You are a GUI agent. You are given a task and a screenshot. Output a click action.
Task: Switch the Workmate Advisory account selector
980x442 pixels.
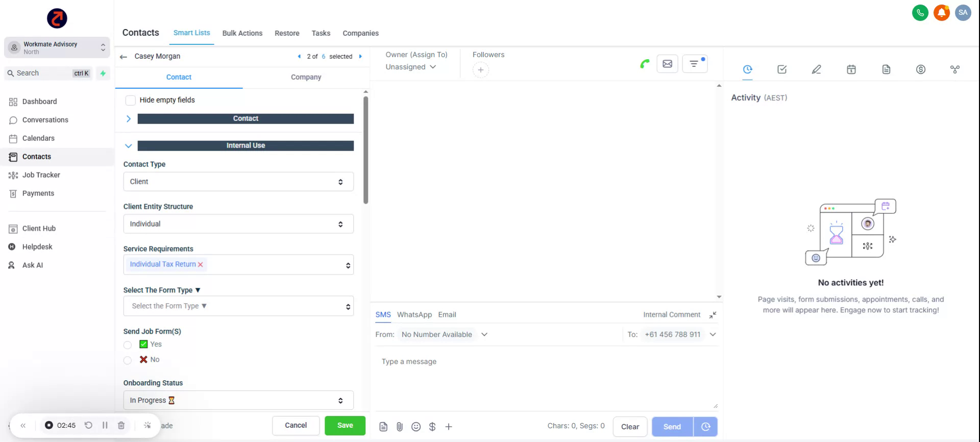tap(57, 47)
